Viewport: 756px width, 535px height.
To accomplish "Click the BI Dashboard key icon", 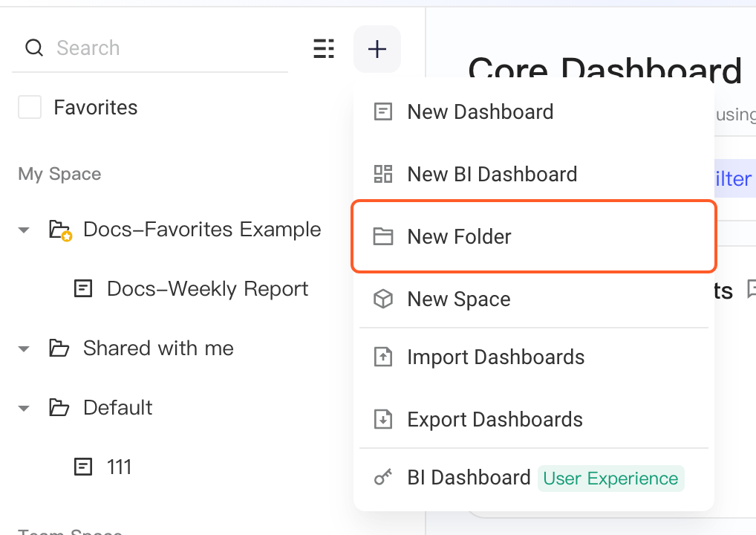I will tap(383, 477).
